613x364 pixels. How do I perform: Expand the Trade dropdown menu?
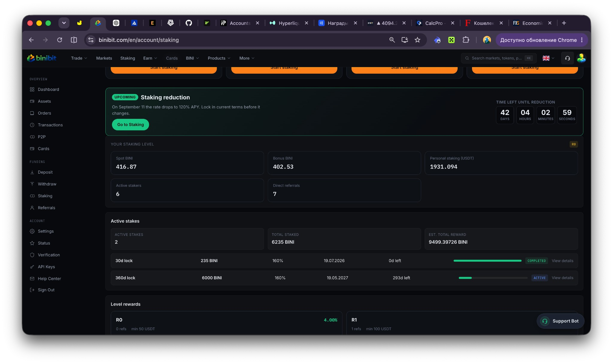click(79, 58)
